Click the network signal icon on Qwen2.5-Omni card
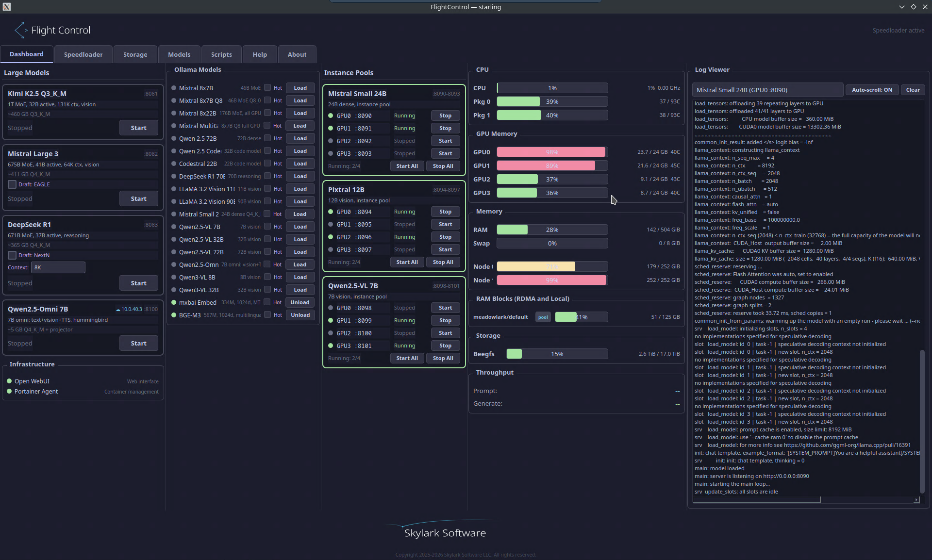Viewport: 932px width, 560px height. click(x=117, y=309)
